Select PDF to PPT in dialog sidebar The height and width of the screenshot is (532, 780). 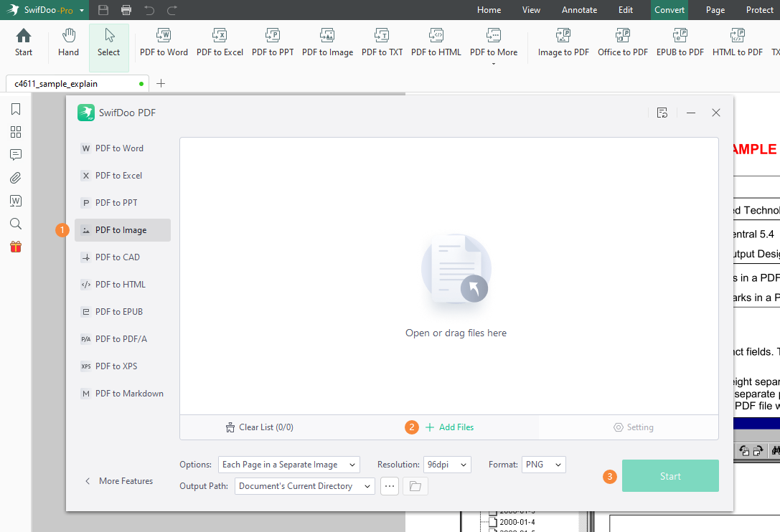[123, 203]
